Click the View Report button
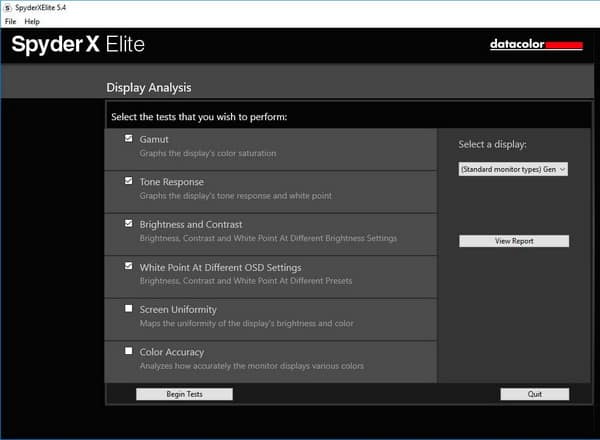600x440 pixels. coord(514,241)
